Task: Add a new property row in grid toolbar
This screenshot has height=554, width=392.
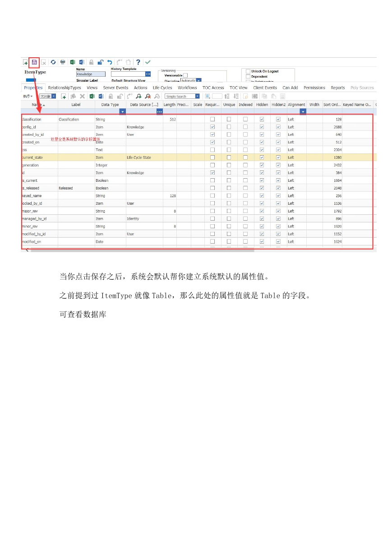Action: (64, 96)
